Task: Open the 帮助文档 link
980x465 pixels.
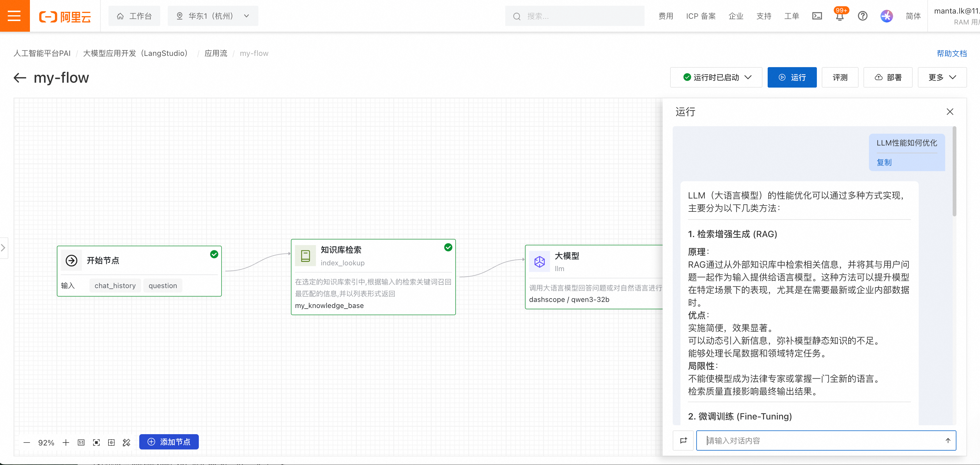Action: tap(952, 53)
